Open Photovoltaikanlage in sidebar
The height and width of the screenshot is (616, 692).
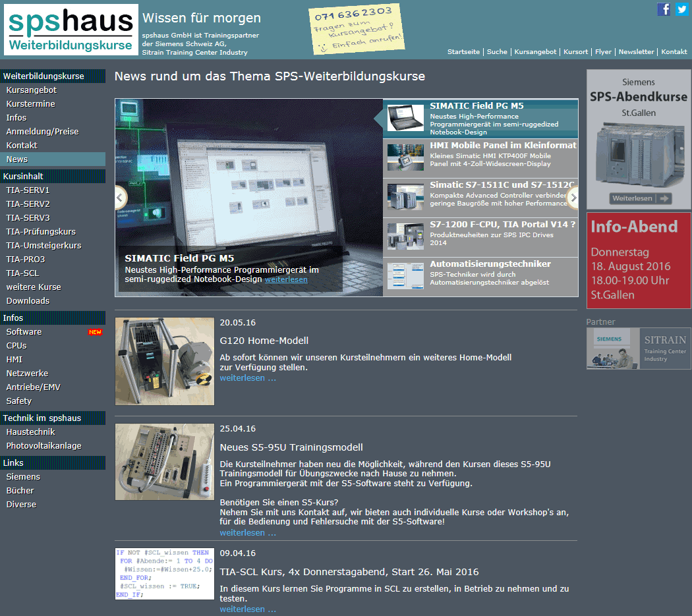(x=43, y=446)
